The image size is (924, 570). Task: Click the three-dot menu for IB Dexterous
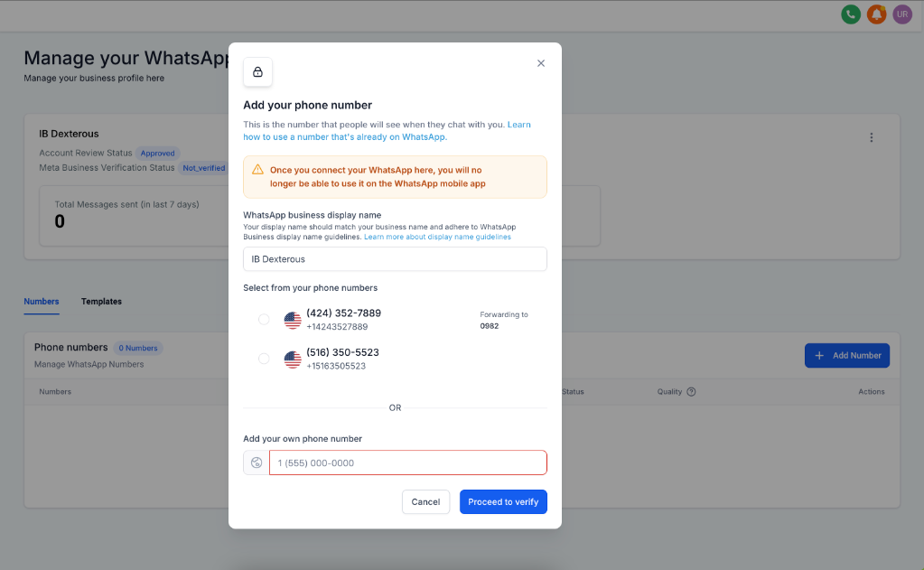(x=872, y=137)
